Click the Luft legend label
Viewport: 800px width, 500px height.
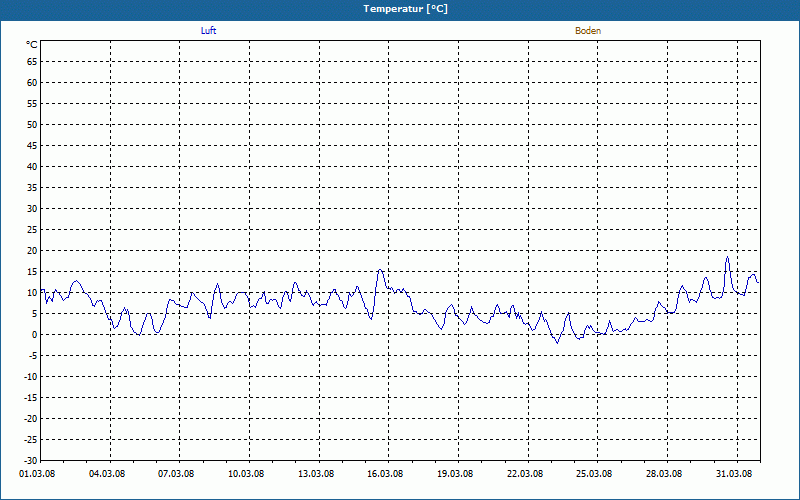(208, 31)
